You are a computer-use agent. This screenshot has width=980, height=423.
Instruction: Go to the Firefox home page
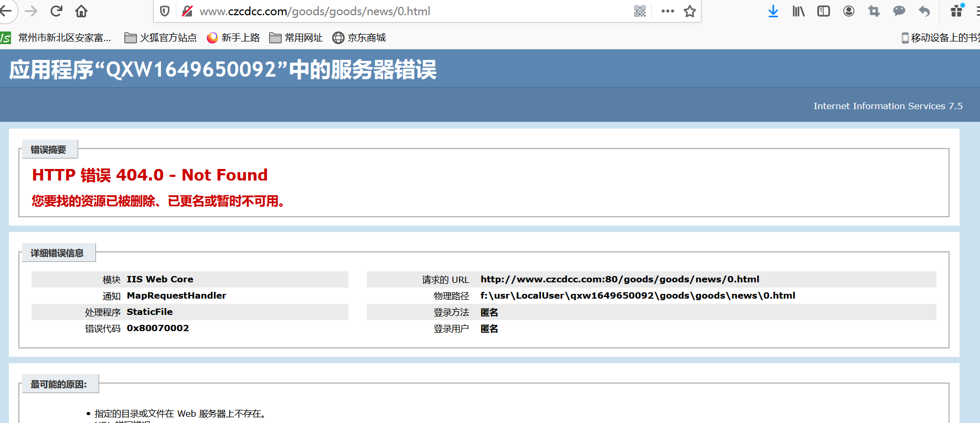pyautogui.click(x=81, y=11)
